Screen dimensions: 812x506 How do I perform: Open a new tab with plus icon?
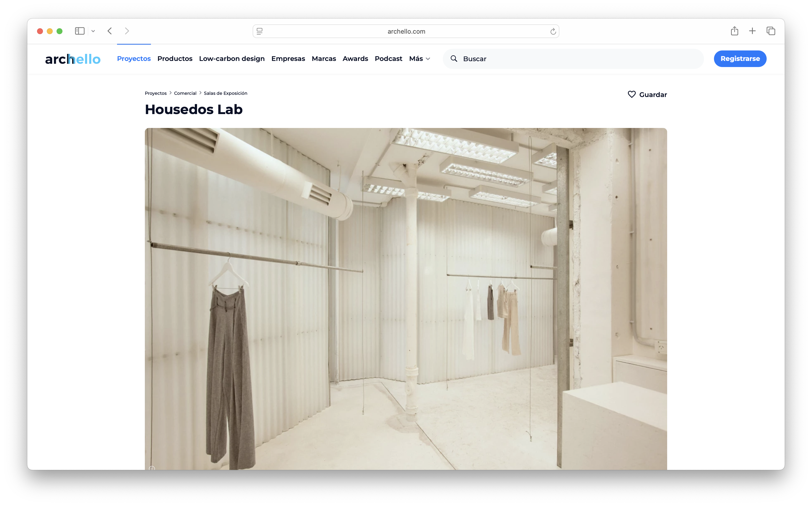[753, 31]
